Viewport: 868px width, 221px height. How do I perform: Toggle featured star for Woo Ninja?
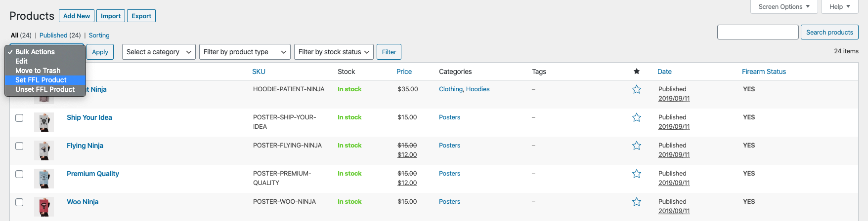(x=637, y=202)
